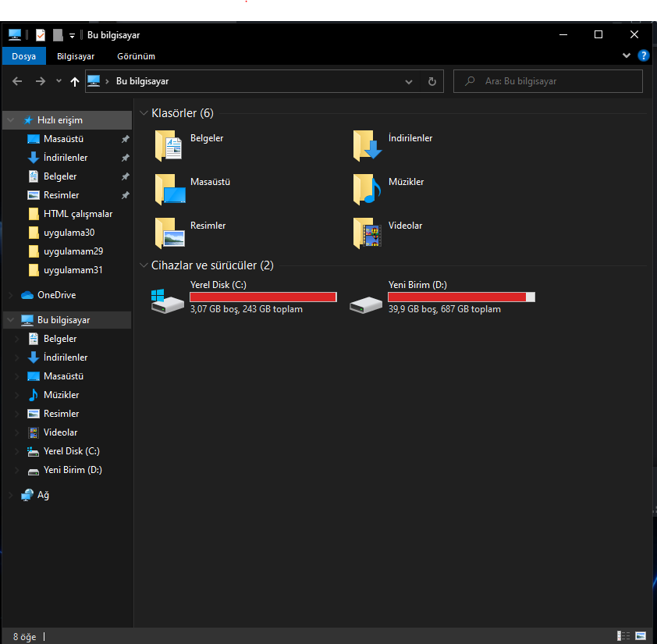Open Masaüstü under Bu bilgisayar in sidebar
Image resolution: width=657 pixels, height=644 pixels.
tap(63, 376)
